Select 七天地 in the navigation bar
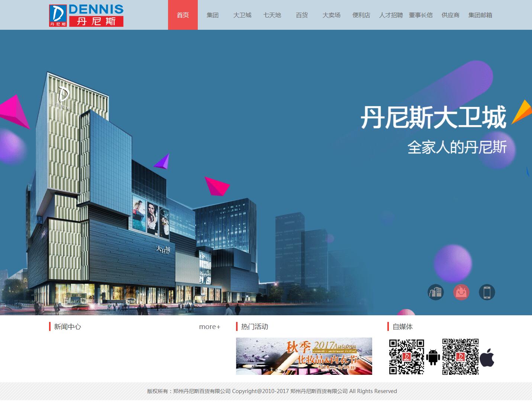532x402 pixels. tap(272, 15)
